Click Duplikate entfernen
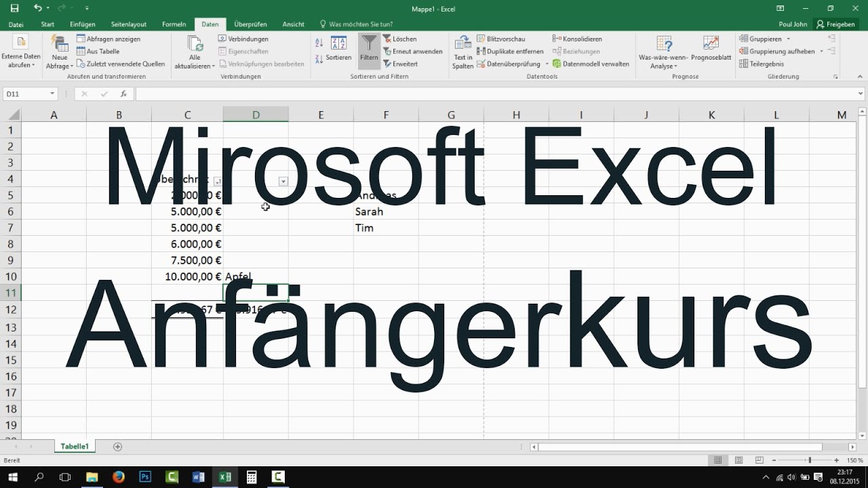 pos(511,52)
